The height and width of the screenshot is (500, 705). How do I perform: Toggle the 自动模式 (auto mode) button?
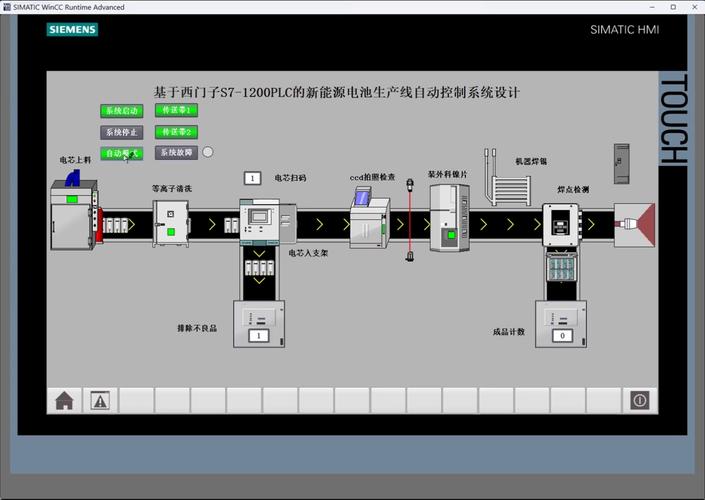pyautogui.click(x=122, y=154)
